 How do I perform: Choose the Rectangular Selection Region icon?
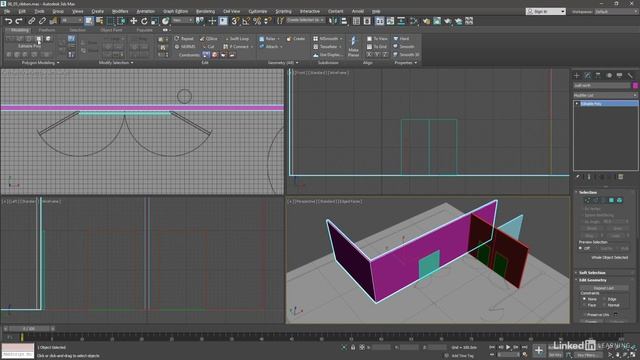pyautogui.click(x=111, y=21)
